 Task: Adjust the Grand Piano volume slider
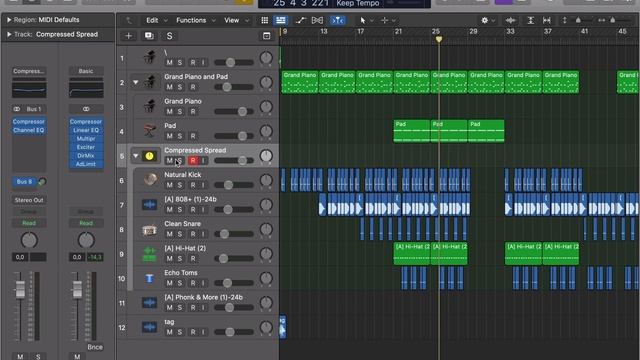click(234, 111)
